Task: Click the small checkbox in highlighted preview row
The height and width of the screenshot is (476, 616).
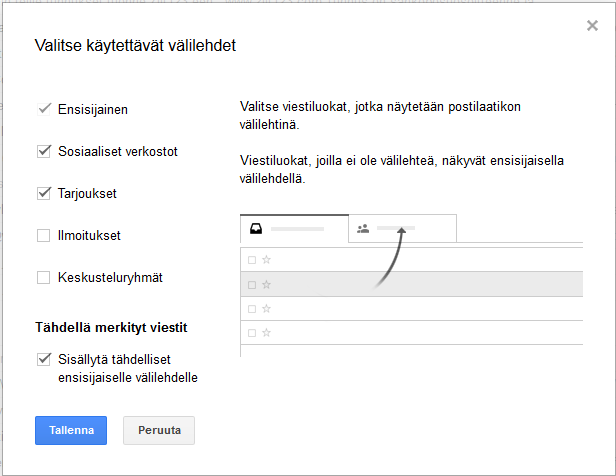Action: tap(252, 284)
